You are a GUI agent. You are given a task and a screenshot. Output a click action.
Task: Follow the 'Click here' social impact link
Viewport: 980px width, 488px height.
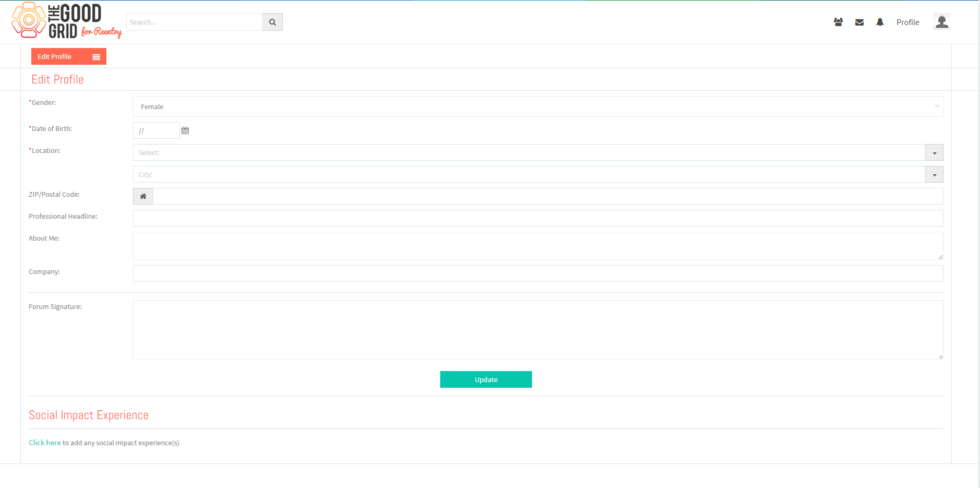45,443
